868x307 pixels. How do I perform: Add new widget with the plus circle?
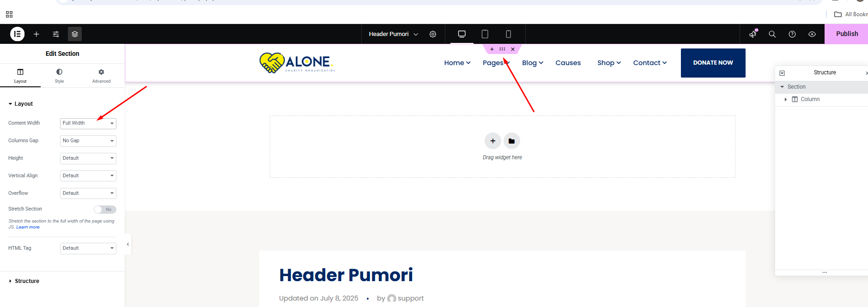pos(493,141)
